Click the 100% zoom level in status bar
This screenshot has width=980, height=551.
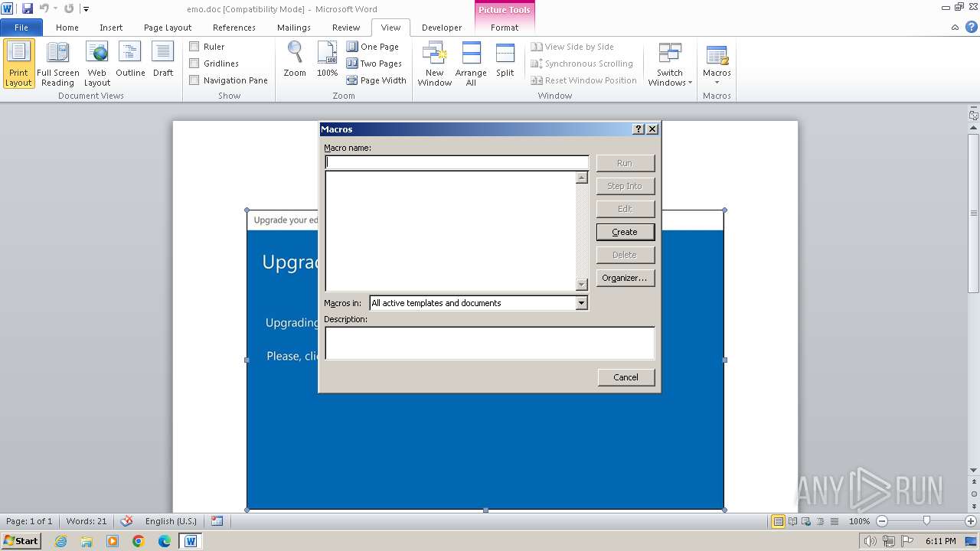tap(859, 521)
